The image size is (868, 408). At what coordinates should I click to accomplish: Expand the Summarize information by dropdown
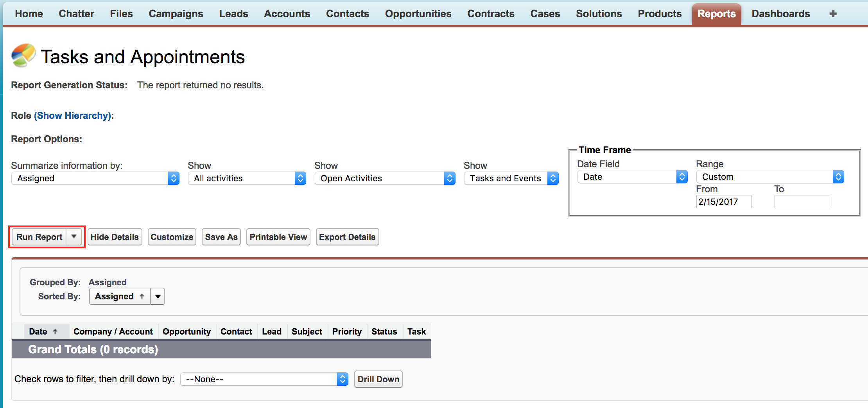pos(95,179)
